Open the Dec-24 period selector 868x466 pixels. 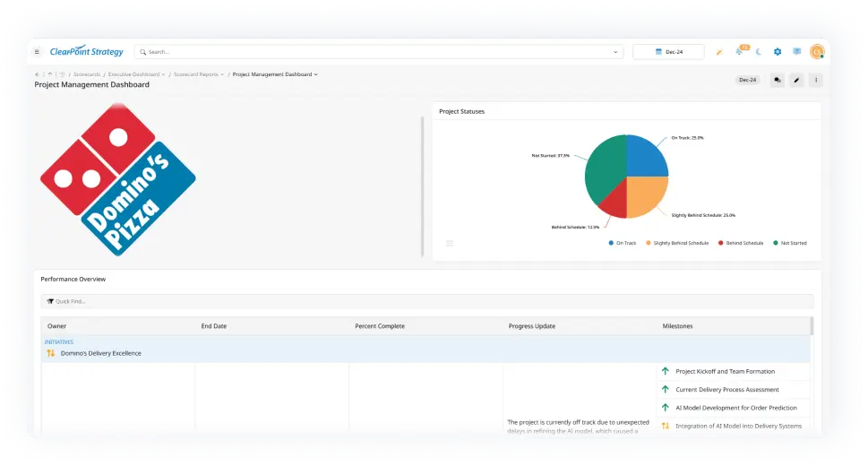tap(669, 52)
